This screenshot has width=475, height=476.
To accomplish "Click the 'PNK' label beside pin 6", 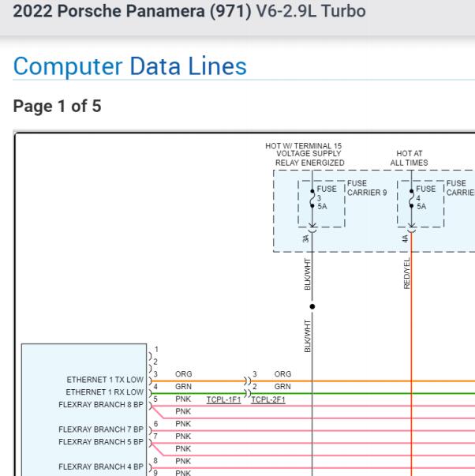I will 183,424.
